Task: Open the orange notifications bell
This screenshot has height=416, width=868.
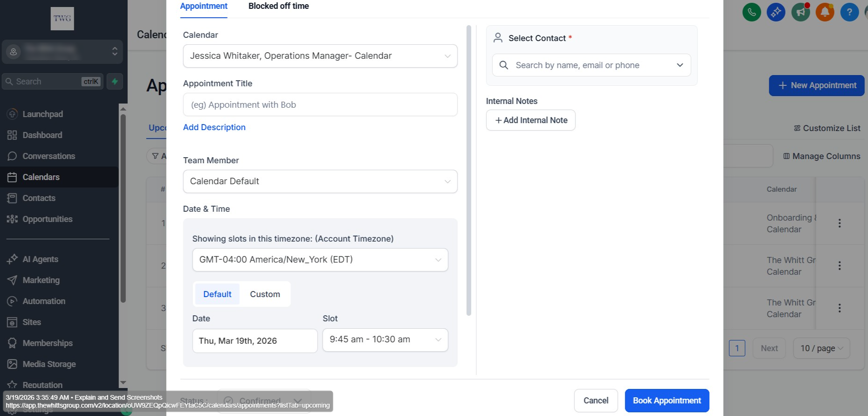Action: click(x=825, y=12)
